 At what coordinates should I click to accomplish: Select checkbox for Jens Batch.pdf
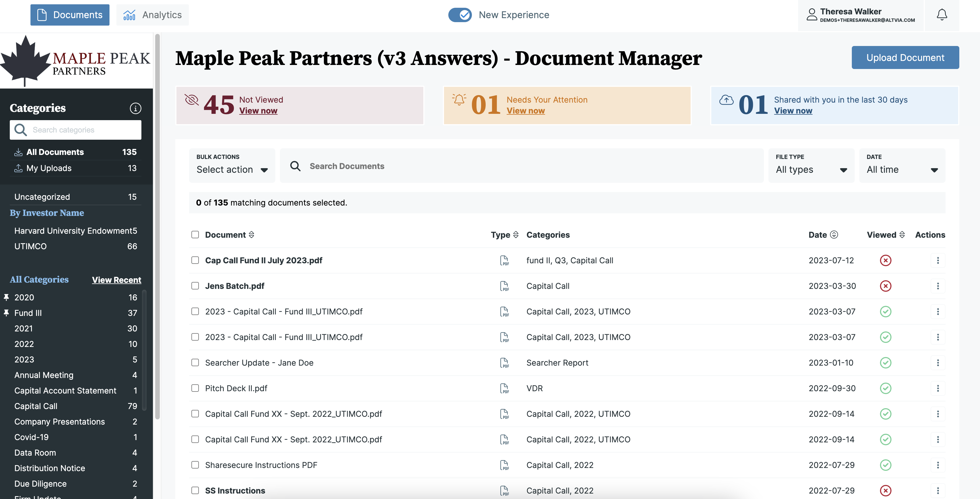point(195,285)
